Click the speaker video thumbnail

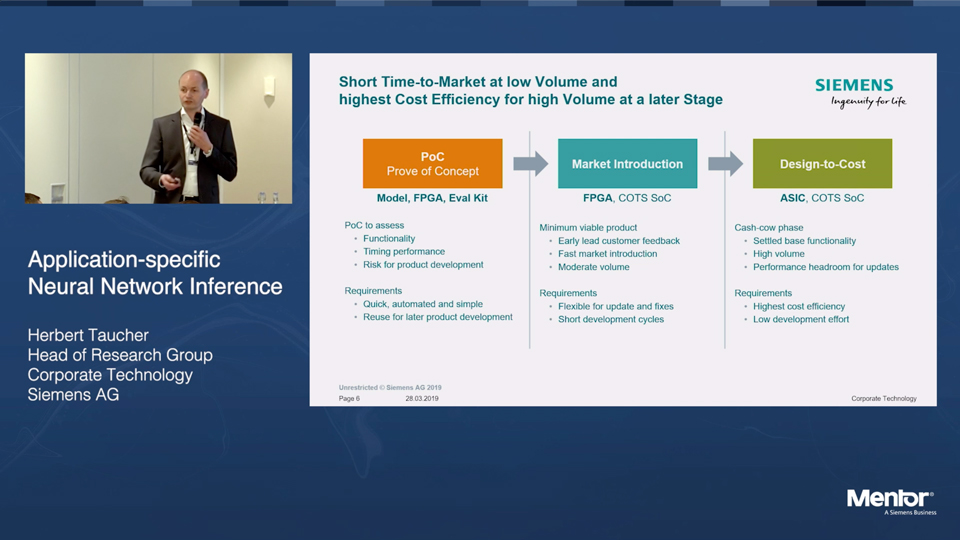pyautogui.click(x=158, y=128)
